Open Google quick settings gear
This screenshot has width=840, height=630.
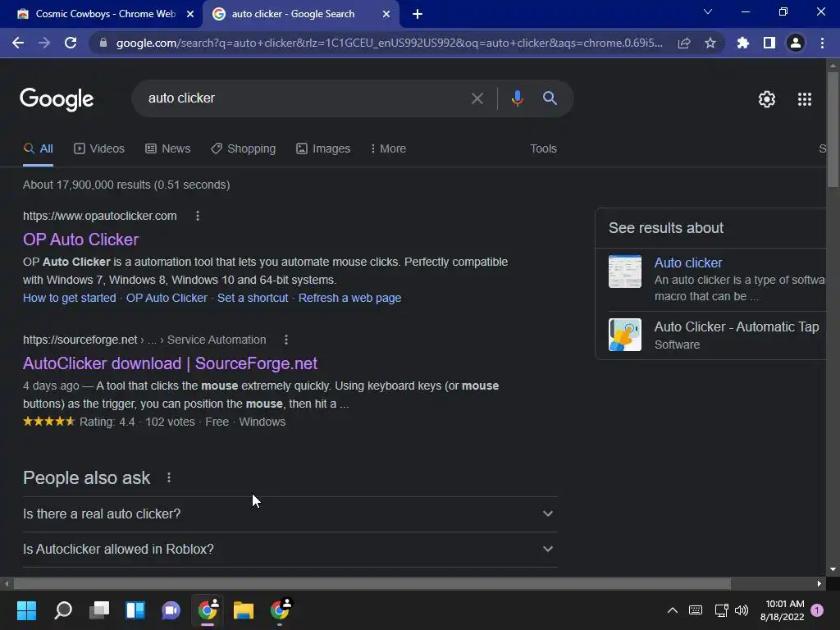767,99
